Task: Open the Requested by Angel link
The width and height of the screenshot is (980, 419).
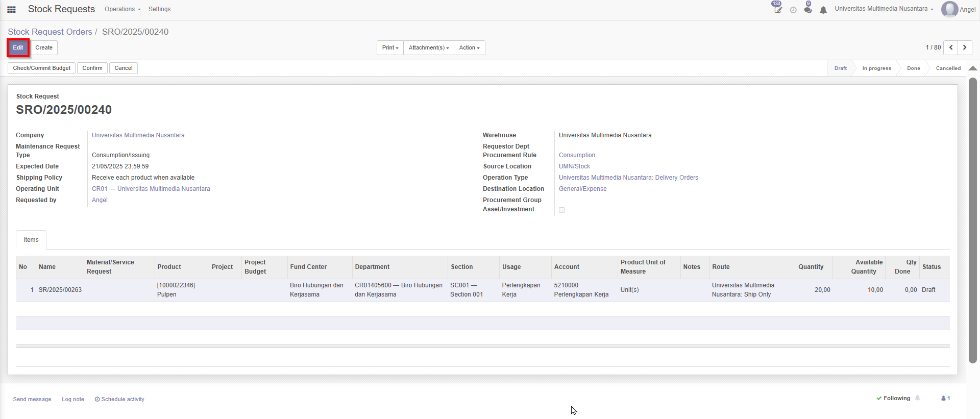Action: click(100, 200)
